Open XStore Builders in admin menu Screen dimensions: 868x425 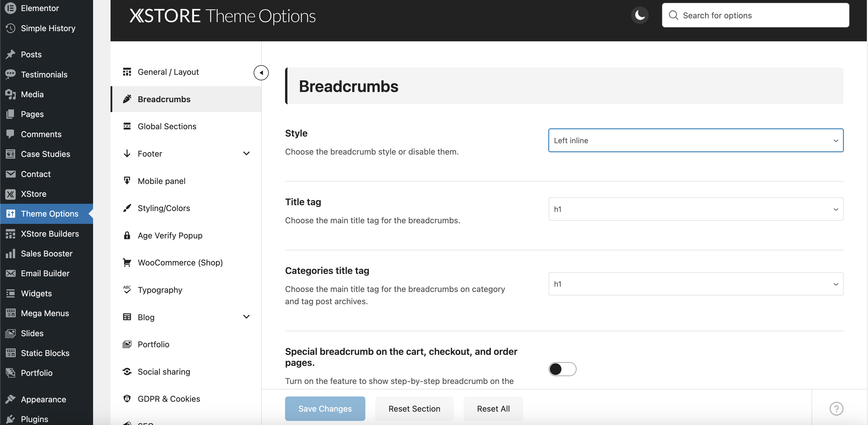click(x=49, y=233)
